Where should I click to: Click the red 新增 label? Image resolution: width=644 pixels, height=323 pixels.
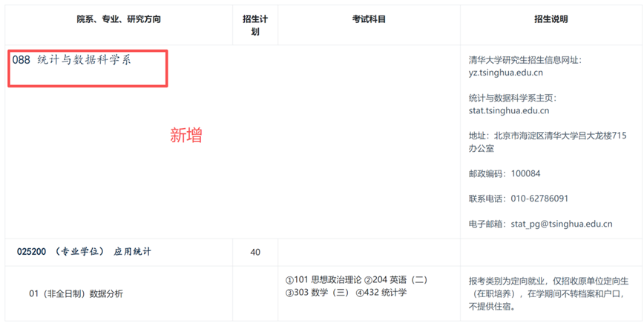pyautogui.click(x=186, y=136)
